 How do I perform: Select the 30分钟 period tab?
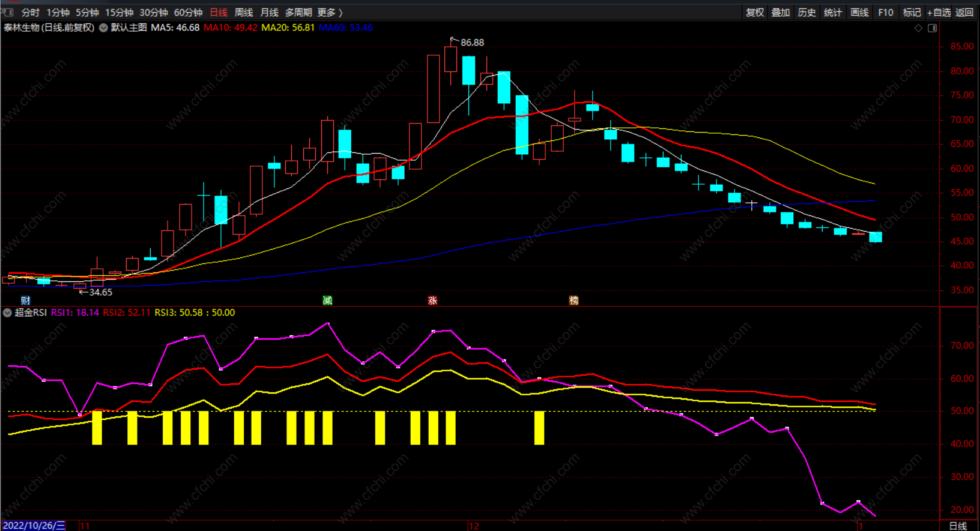pos(154,13)
